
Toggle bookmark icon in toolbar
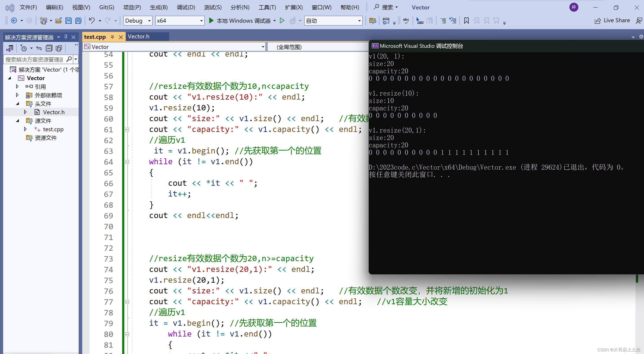point(466,21)
